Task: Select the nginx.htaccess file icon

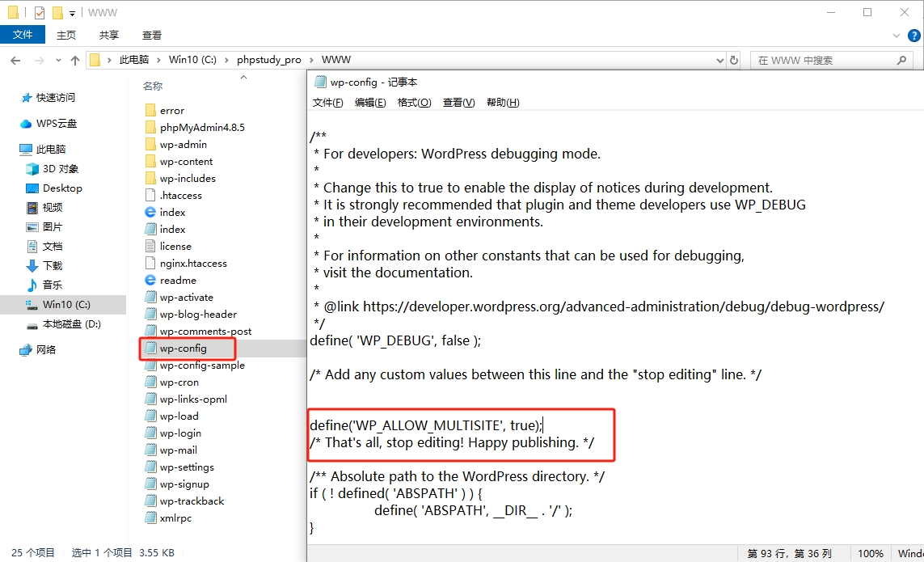Action: [x=150, y=264]
